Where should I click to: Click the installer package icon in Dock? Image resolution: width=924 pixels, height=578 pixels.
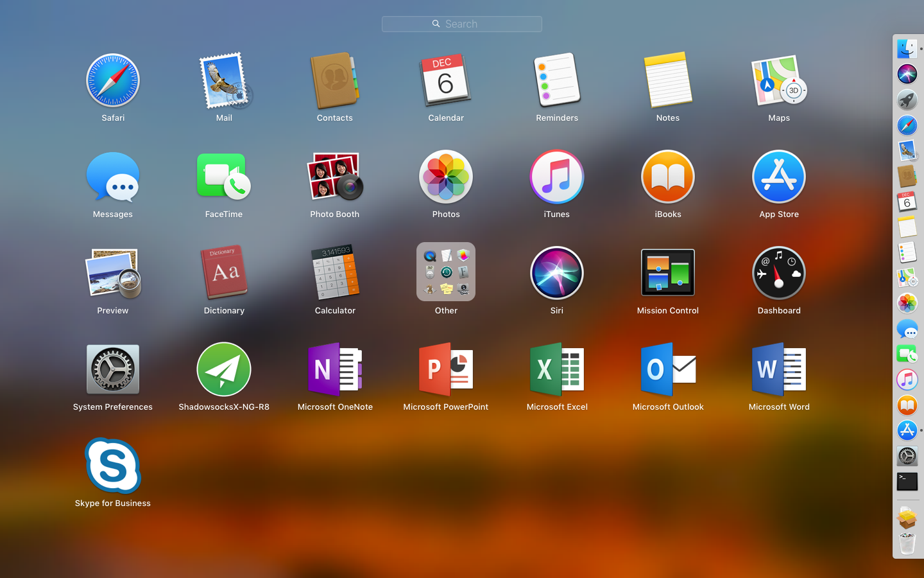coord(907,518)
